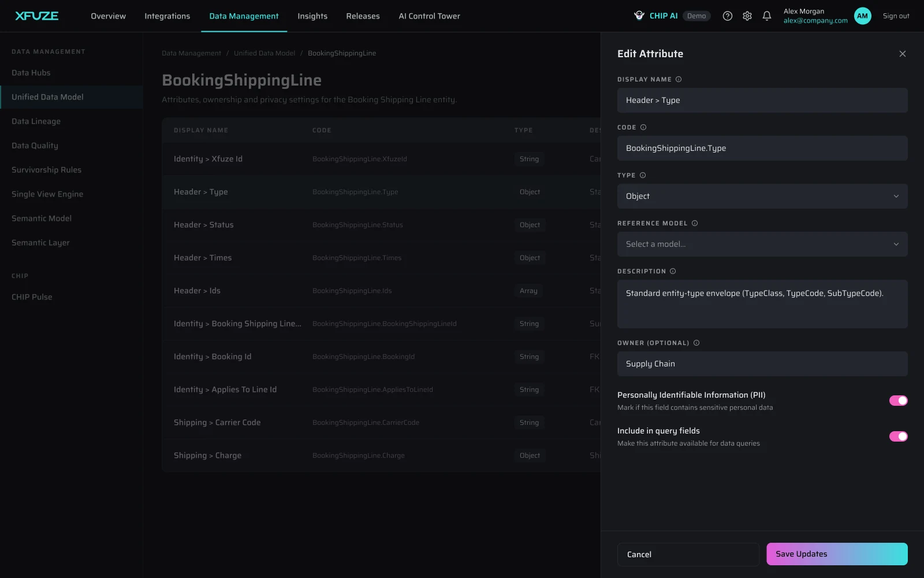This screenshot has height=578, width=924.
Task: Select the Identity > Xfuze Id row
Action: pos(381,159)
